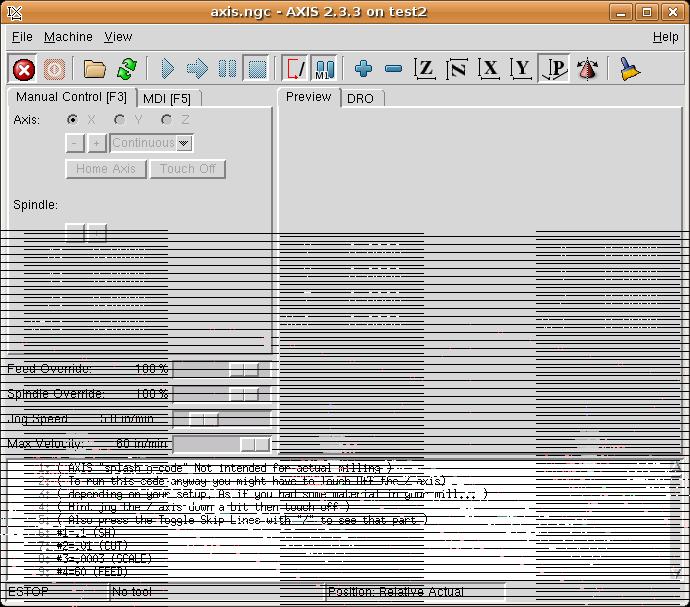Viewport: 690px width, 607px height.
Task: Reload the current file with green arrows
Action: click(127, 69)
